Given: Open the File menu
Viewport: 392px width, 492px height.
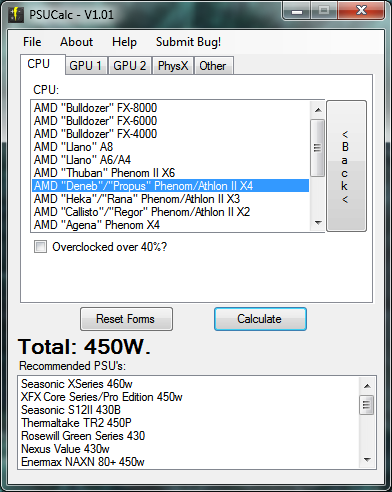Looking at the screenshot, I should (32, 42).
